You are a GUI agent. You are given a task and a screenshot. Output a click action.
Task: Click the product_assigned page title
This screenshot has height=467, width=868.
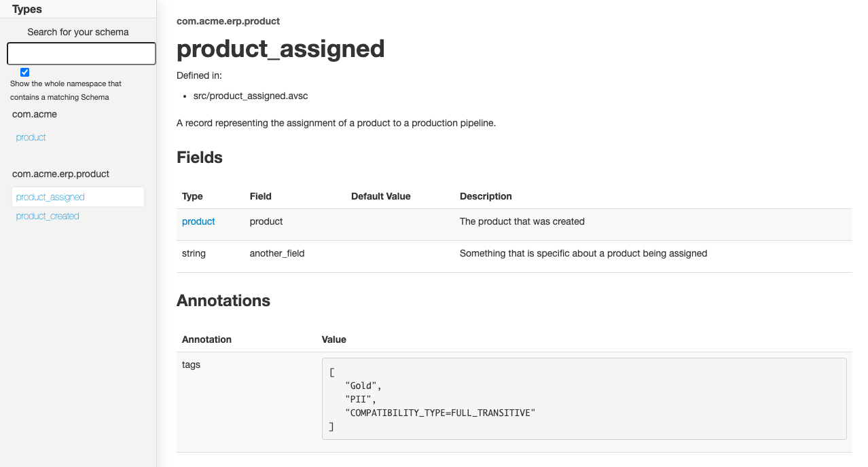pyautogui.click(x=281, y=49)
